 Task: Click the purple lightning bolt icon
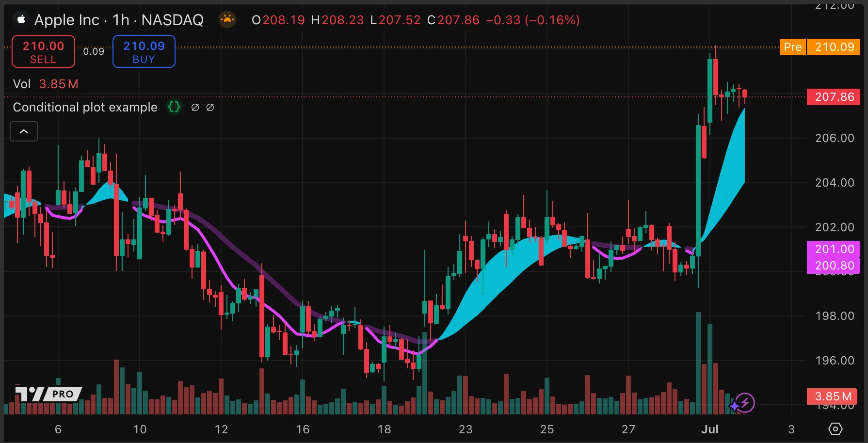pyautogui.click(x=746, y=402)
